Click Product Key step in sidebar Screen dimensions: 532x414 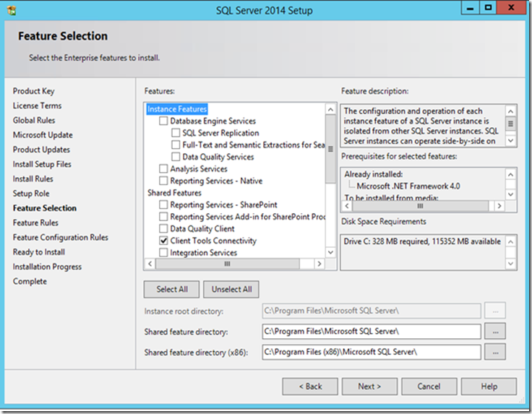click(33, 91)
